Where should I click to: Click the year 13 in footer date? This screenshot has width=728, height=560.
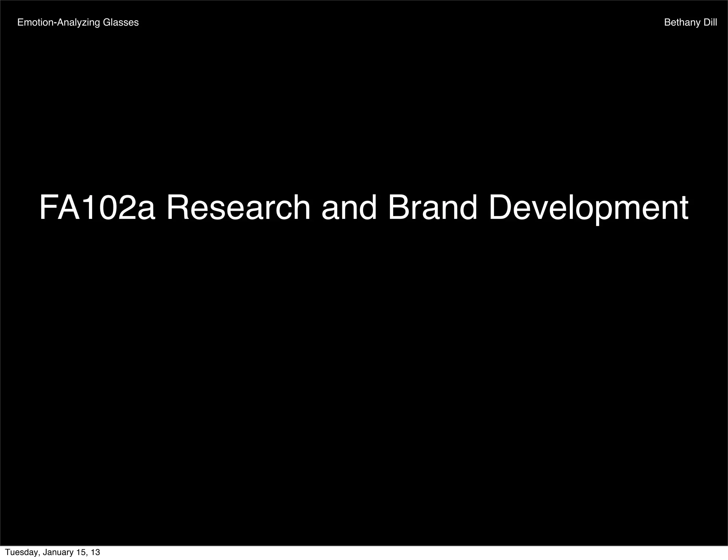click(x=95, y=553)
